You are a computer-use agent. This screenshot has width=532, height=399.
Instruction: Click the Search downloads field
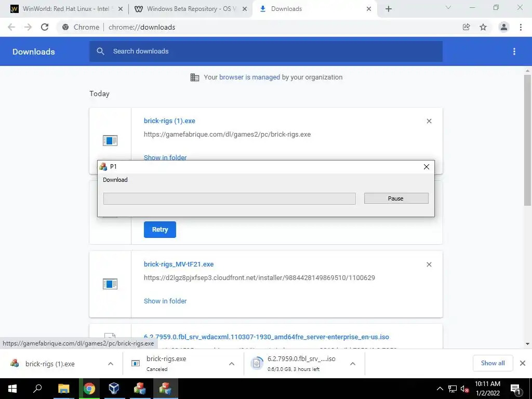point(266,51)
